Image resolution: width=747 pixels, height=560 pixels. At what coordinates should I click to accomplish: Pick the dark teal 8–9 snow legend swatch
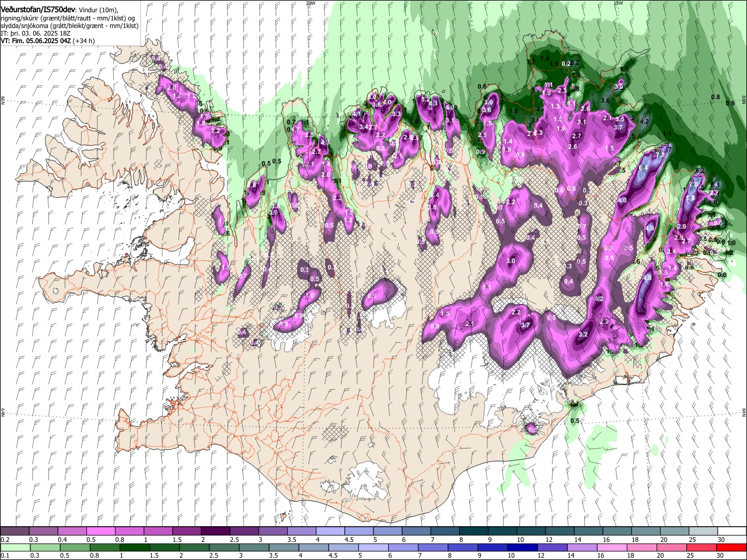(473, 531)
